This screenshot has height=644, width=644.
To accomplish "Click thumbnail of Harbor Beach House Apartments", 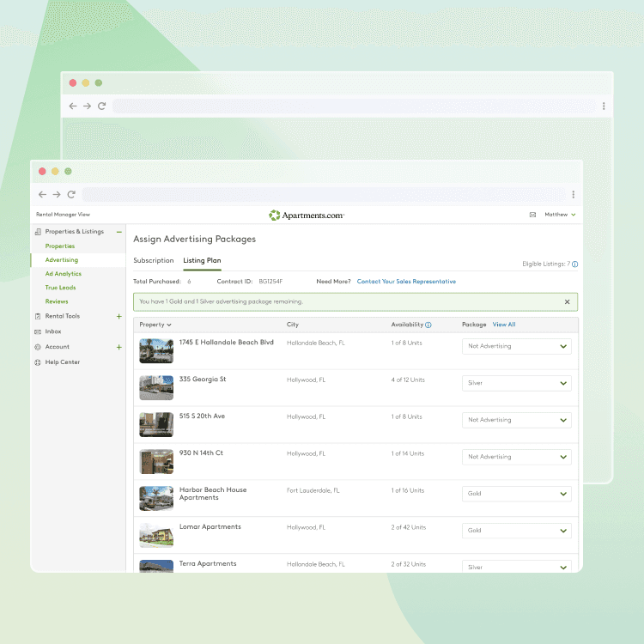I will click(156, 499).
